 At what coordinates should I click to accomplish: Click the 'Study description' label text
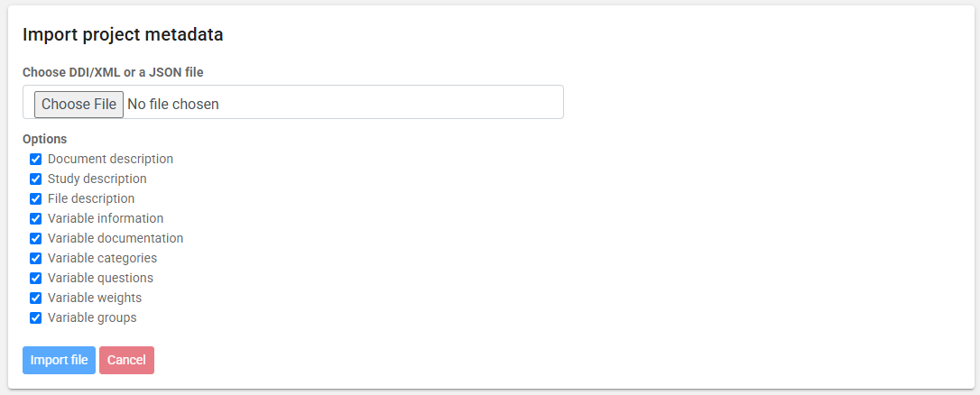pyautogui.click(x=97, y=179)
